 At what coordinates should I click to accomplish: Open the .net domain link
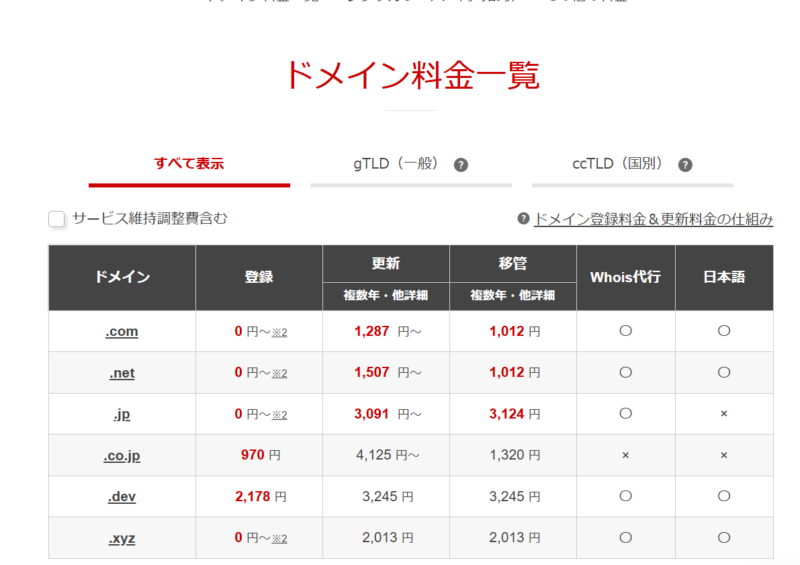122,373
